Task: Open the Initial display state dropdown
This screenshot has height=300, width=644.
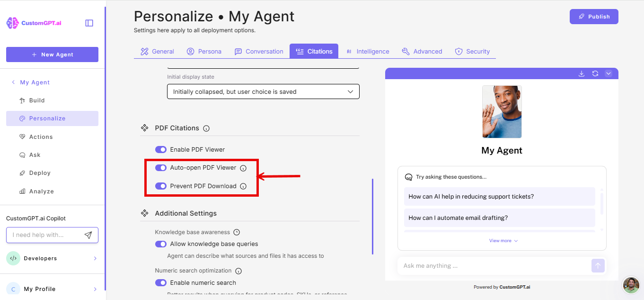Action: pos(263,91)
